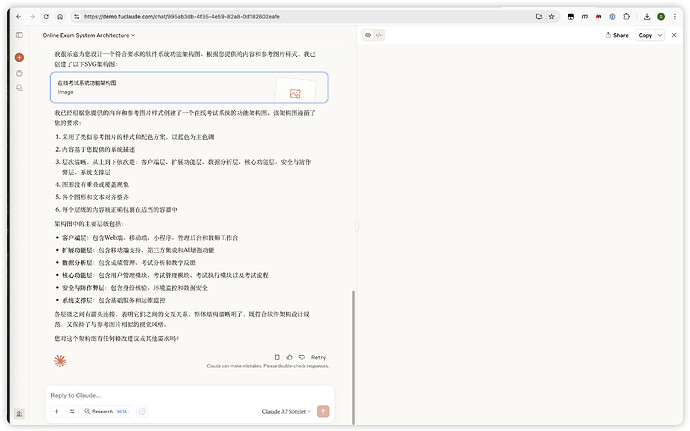Send the message with arrow button
The height and width of the screenshot is (431, 690).
click(x=323, y=411)
